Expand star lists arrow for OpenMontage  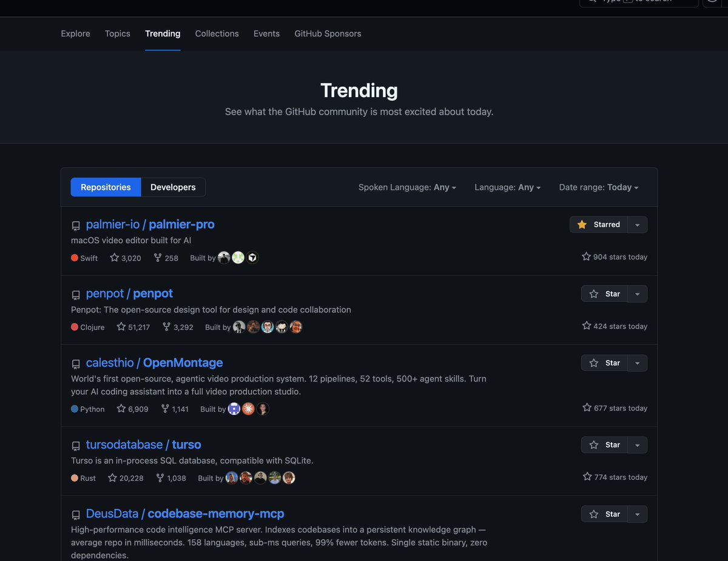(638, 363)
